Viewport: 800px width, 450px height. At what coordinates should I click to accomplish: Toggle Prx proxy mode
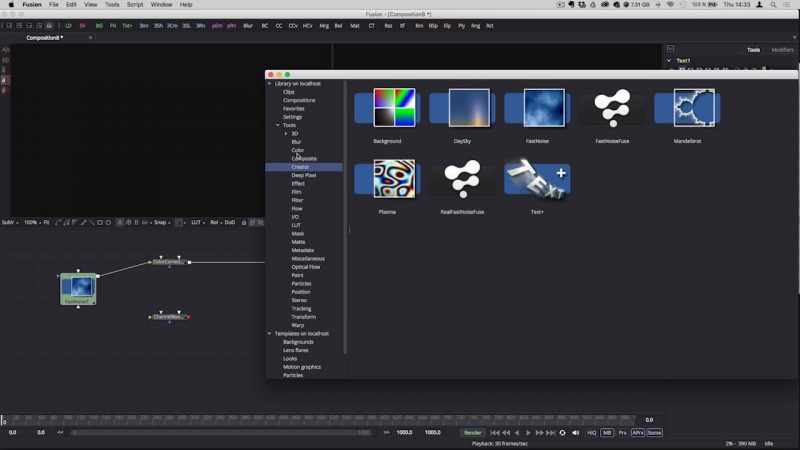[x=622, y=433]
